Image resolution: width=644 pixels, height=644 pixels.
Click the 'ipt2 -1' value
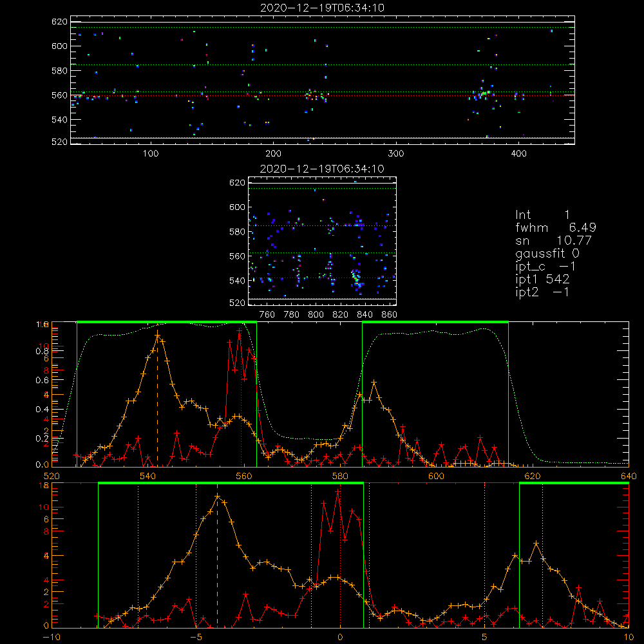tap(542, 292)
